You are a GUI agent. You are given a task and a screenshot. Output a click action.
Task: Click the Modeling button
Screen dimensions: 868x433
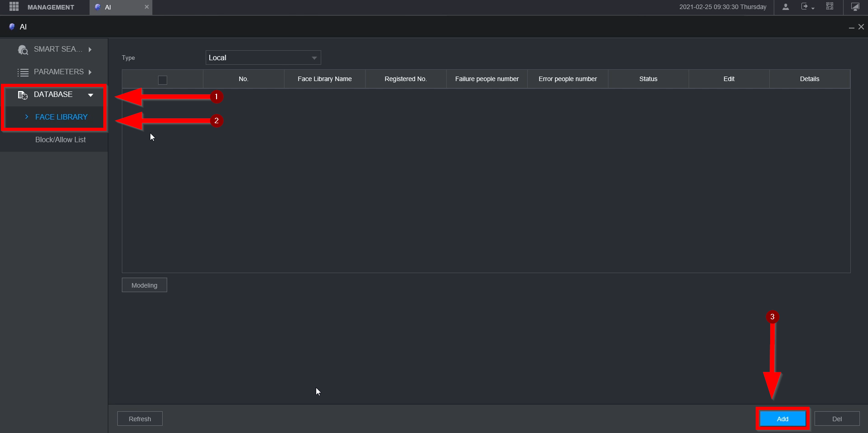(x=145, y=285)
